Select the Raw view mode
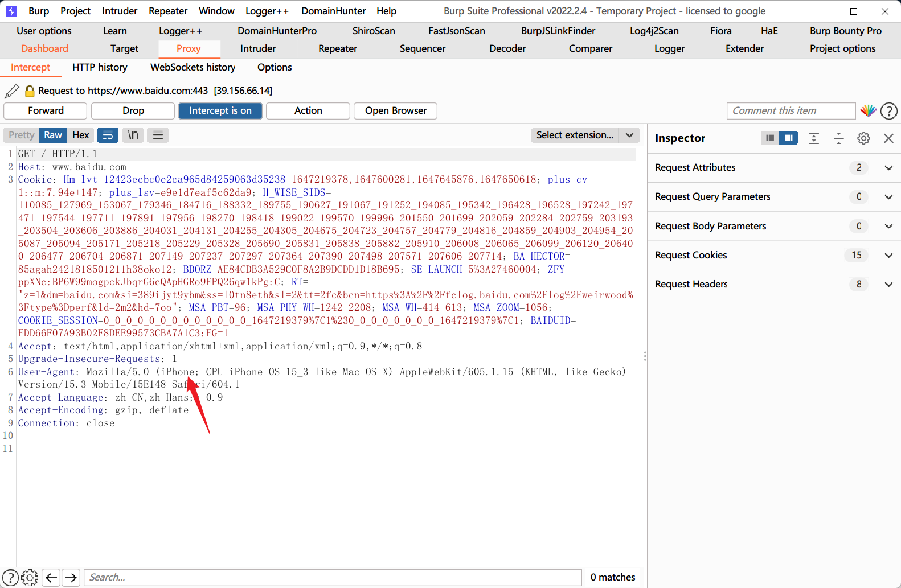Image resolution: width=901 pixels, height=588 pixels. [x=53, y=135]
